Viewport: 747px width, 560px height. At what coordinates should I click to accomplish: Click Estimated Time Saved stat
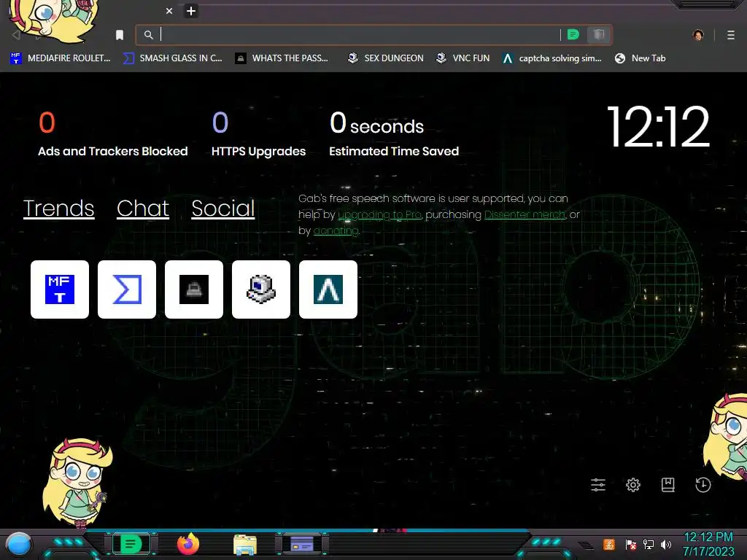pos(394,134)
